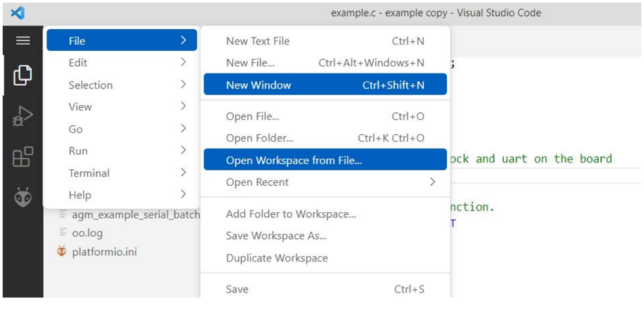644x323 pixels.
Task: Open the Go menu
Action: click(121, 129)
